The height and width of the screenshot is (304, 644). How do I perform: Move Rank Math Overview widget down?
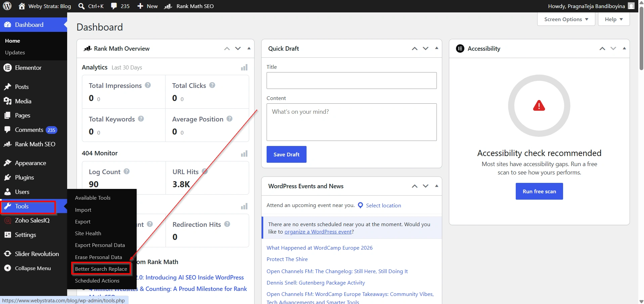(238, 48)
